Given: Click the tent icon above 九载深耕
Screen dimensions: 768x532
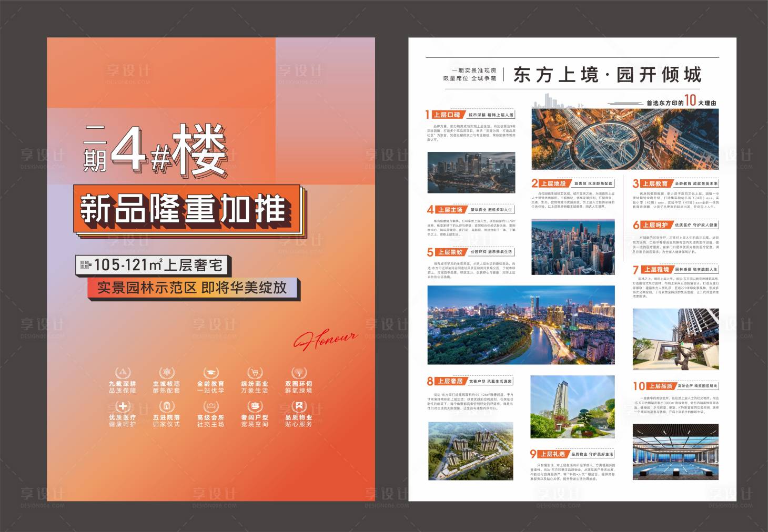Looking at the screenshot, I should point(123,373).
